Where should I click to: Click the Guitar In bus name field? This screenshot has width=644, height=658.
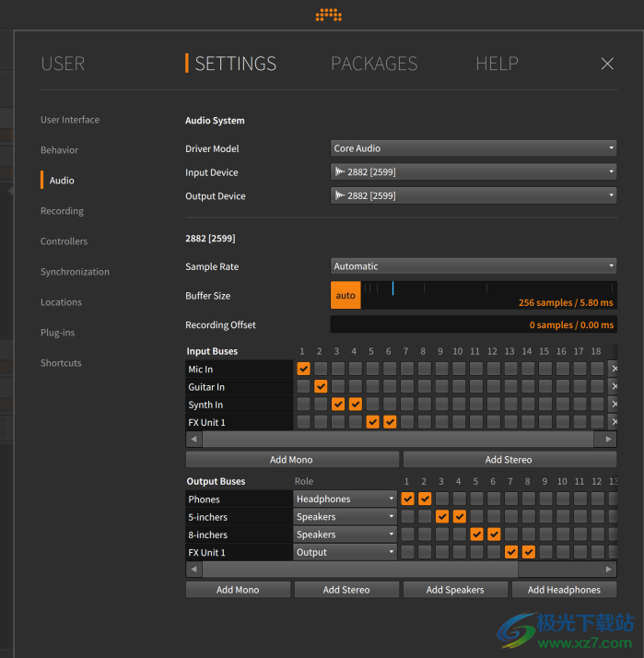coord(240,386)
